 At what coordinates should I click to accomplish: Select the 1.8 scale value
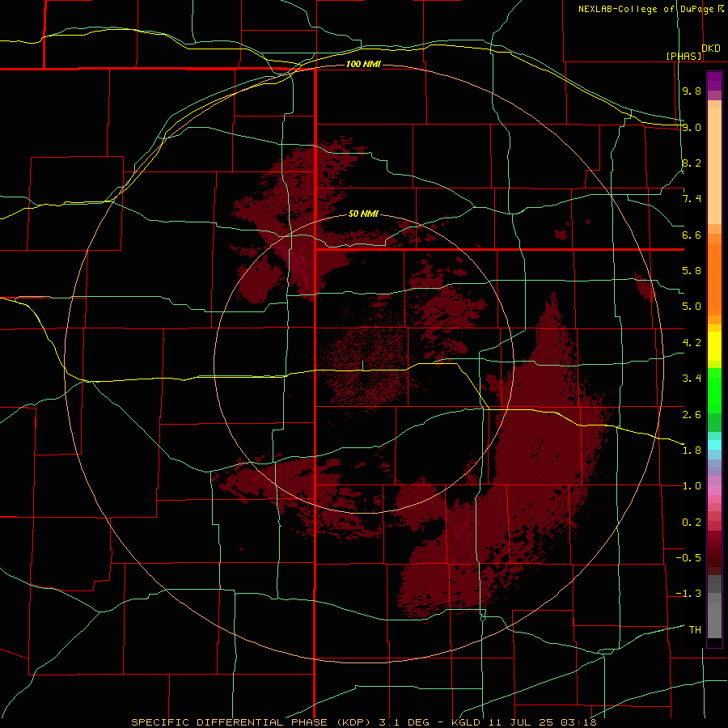pos(692,450)
